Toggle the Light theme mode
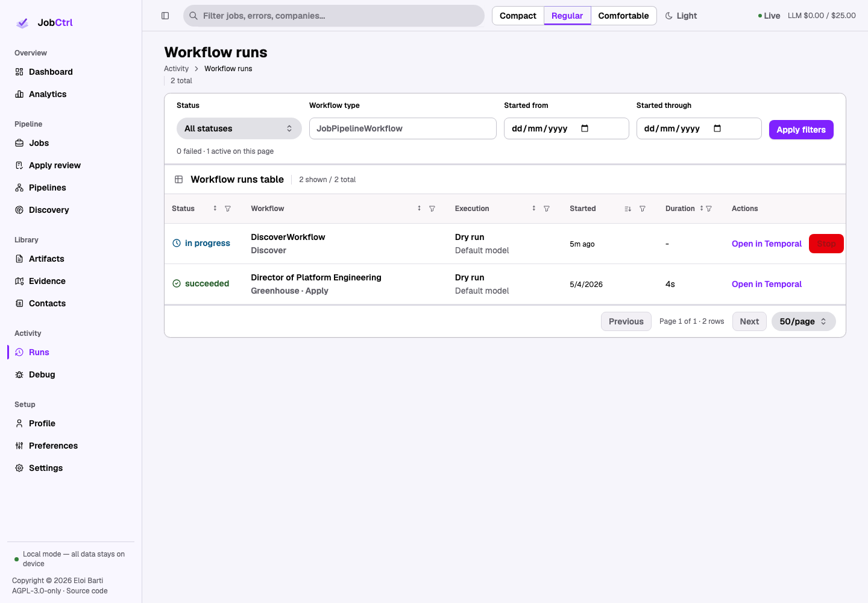Image resolution: width=868 pixels, height=603 pixels. 681,16
